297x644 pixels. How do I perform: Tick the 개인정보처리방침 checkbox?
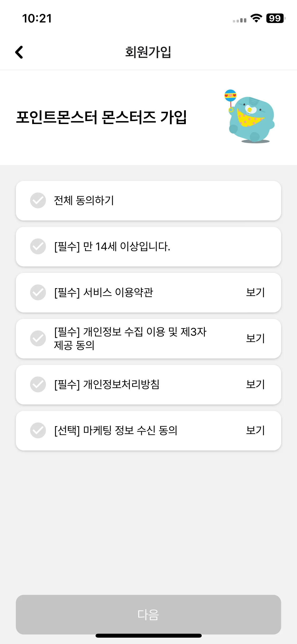(x=38, y=384)
